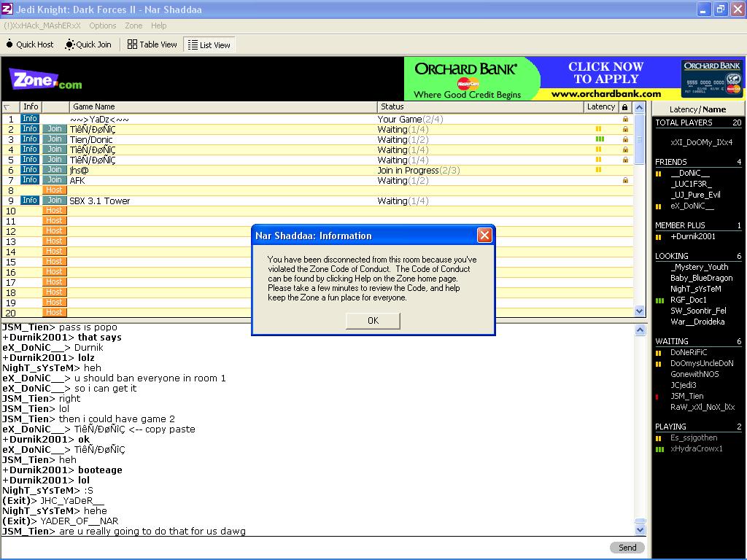Screen dimensions: 747x560
Task: Open Info for the AFK game
Action: pos(29,180)
